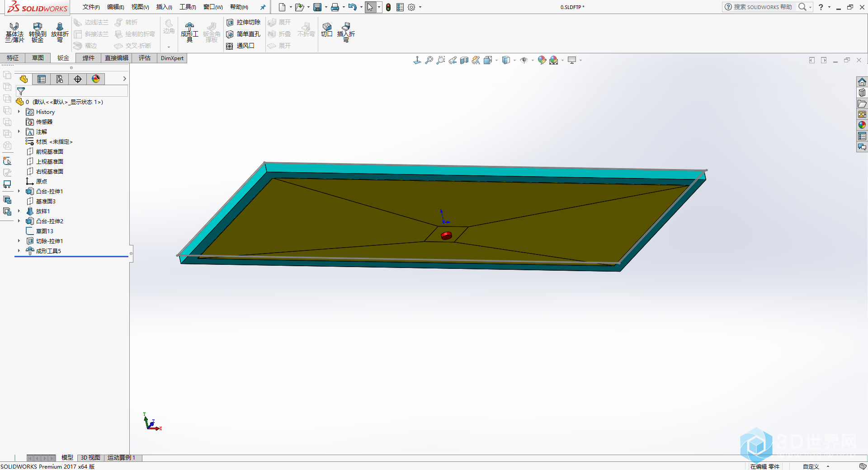Click Insert Bends (插入折弯) tool
The width and height of the screenshot is (868, 470).
346,33
